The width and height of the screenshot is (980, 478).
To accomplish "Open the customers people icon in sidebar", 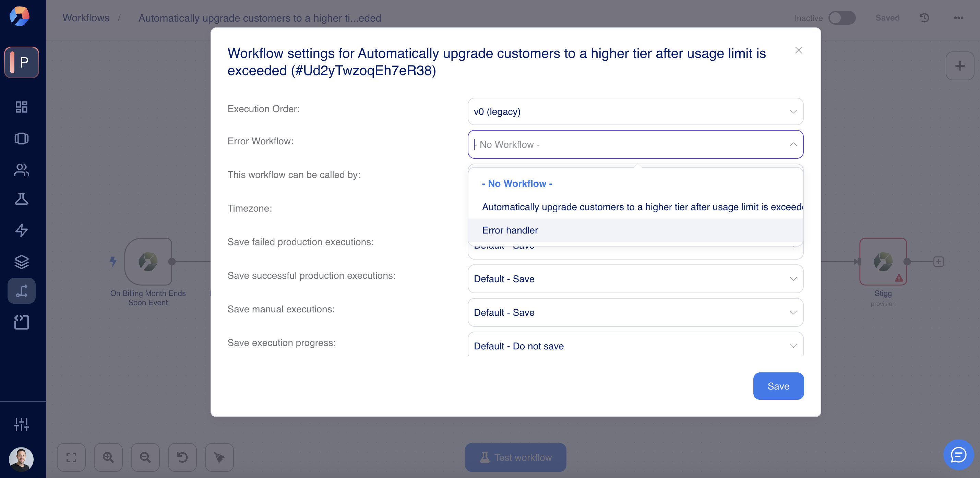I will pyautogui.click(x=22, y=170).
